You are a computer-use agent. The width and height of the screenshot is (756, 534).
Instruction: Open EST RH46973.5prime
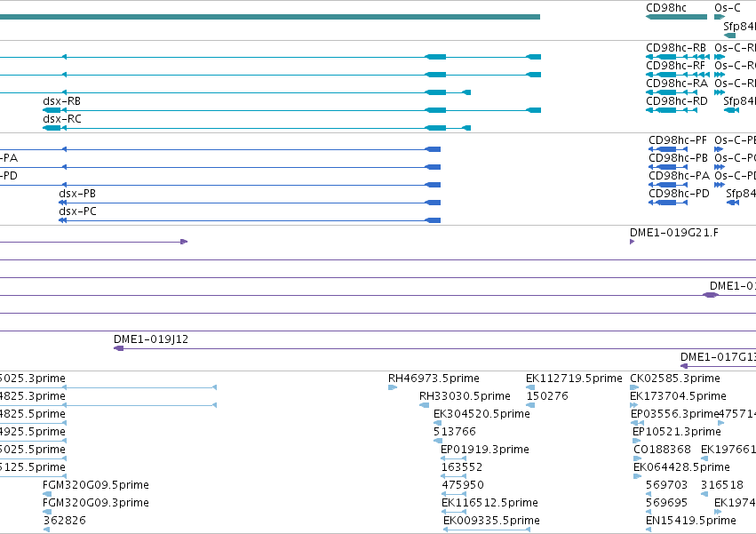coord(434,379)
